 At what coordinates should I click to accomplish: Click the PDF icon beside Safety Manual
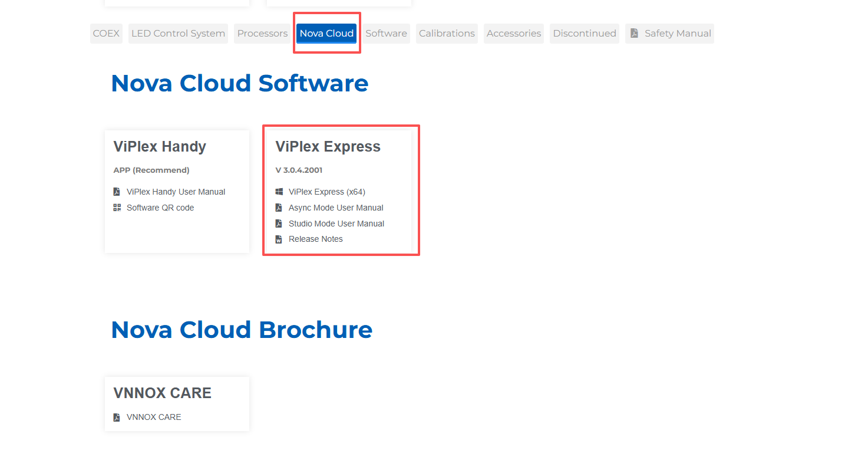[x=634, y=34]
